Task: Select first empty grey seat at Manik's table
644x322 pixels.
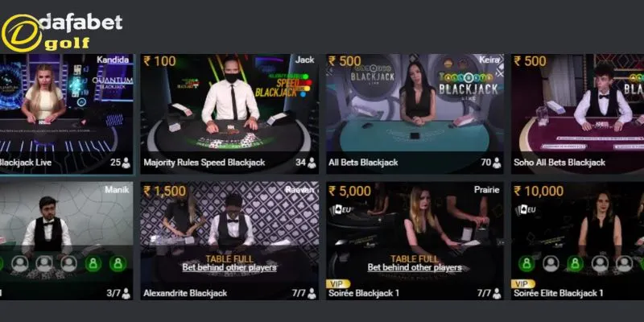Action: (x=19, y=264)
